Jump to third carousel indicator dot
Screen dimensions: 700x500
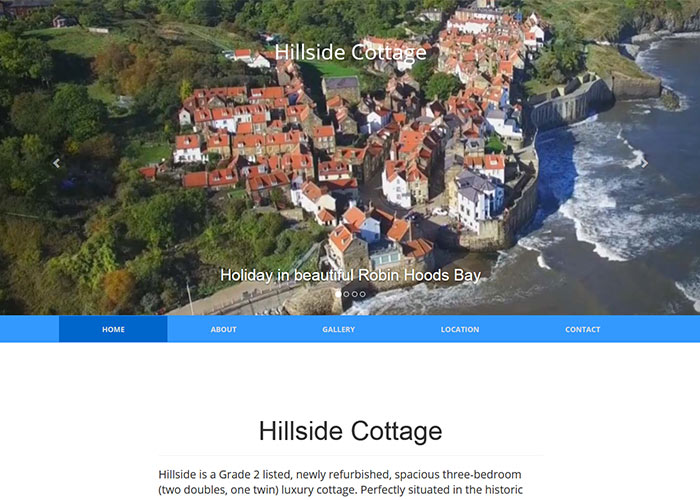click(x=354, y=294)
